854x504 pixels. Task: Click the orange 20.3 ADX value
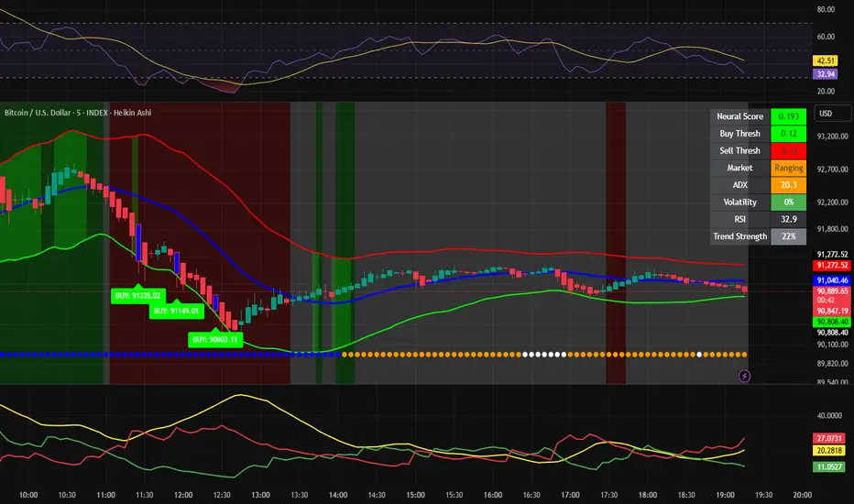point(788,185)
